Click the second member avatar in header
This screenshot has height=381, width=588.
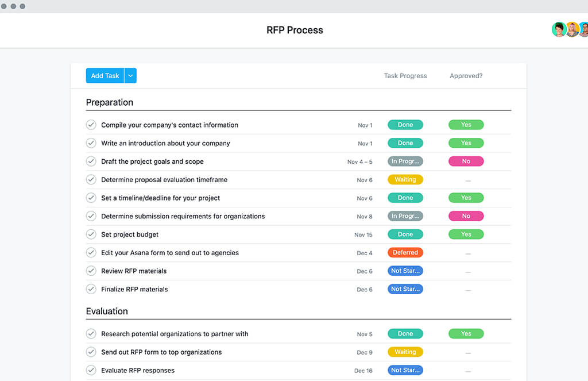pyautogui.click(x=572, y=29)
